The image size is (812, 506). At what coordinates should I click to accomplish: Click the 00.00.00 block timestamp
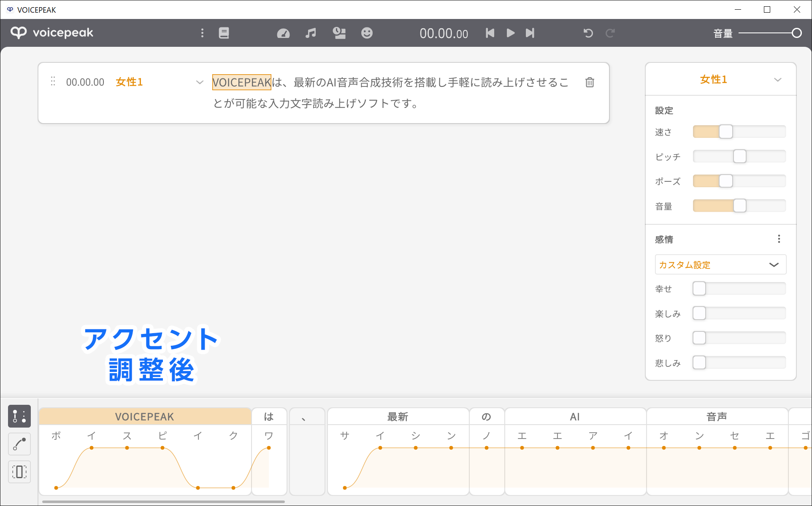85,82
